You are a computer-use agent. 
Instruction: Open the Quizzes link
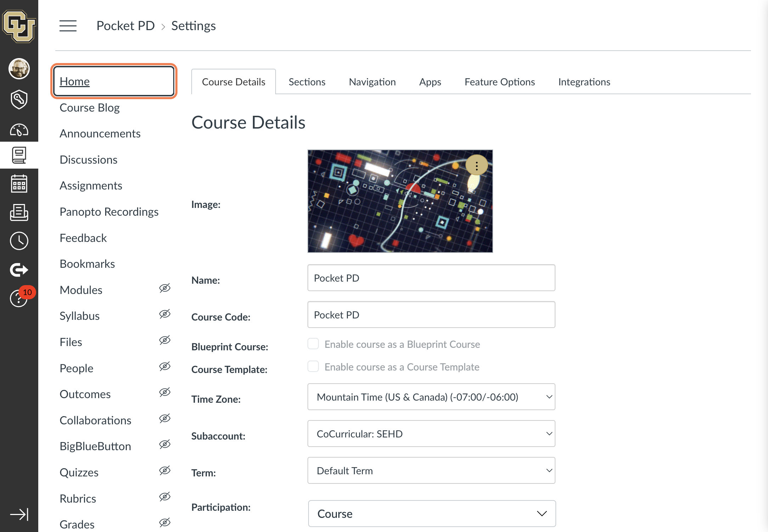(x=79, y=472)
